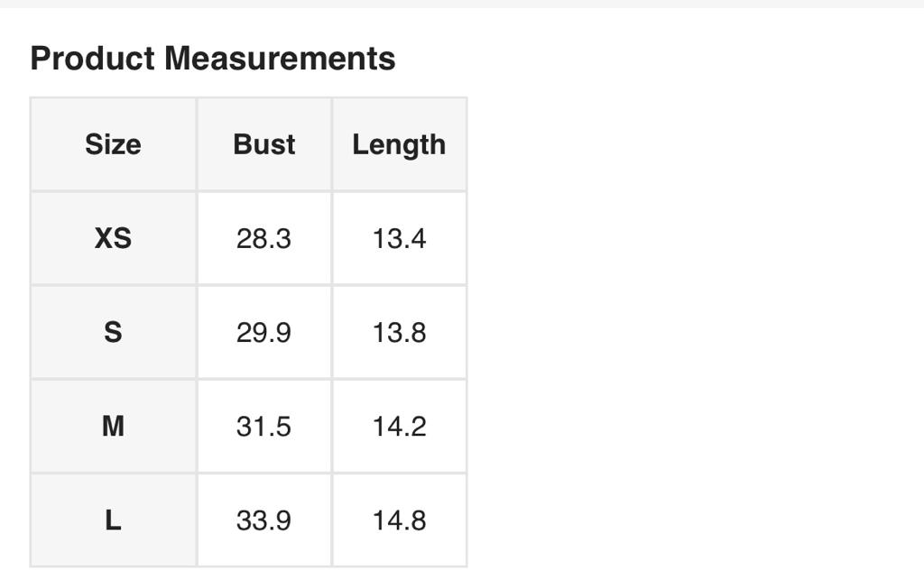Select the Bust column header

[263, 144]
